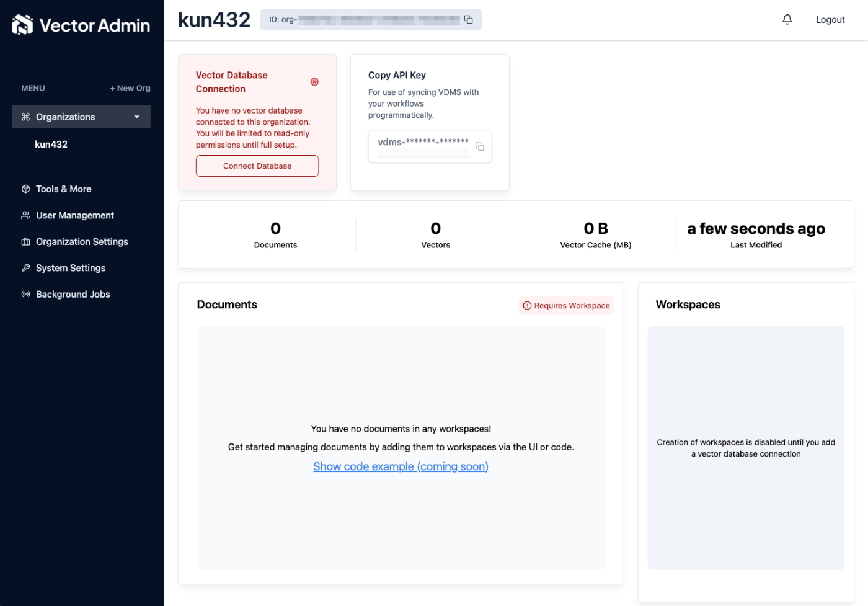Click 'You have no vector database' warning text
The image size is (868, 606).
[x=253, y=128]
